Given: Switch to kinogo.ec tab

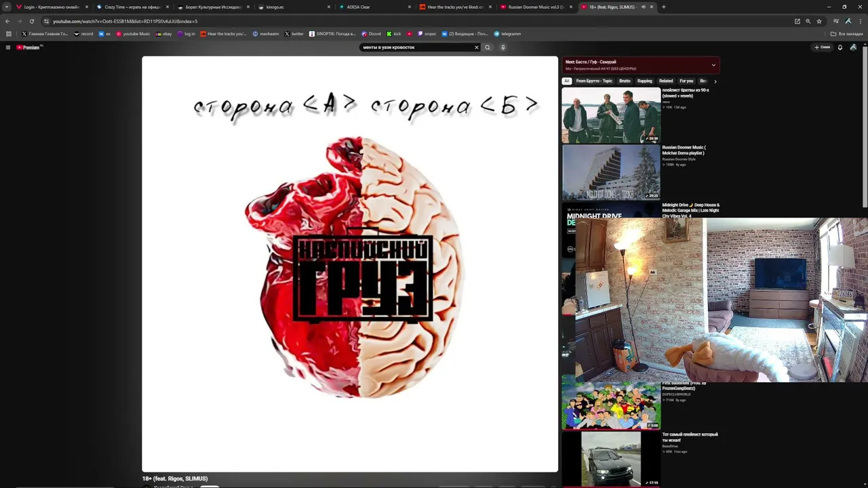Looking at the screenshot, I should [x=294, y=7].
